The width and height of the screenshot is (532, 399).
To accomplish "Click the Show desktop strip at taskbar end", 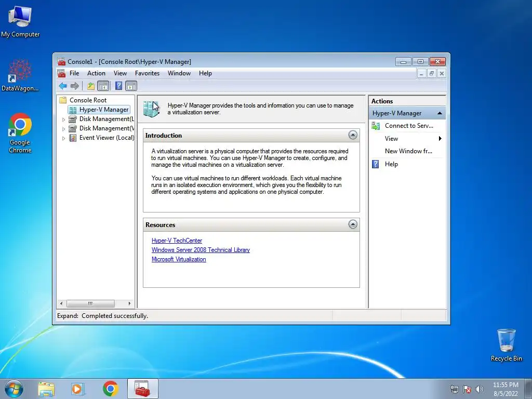I will click(528, 389).
